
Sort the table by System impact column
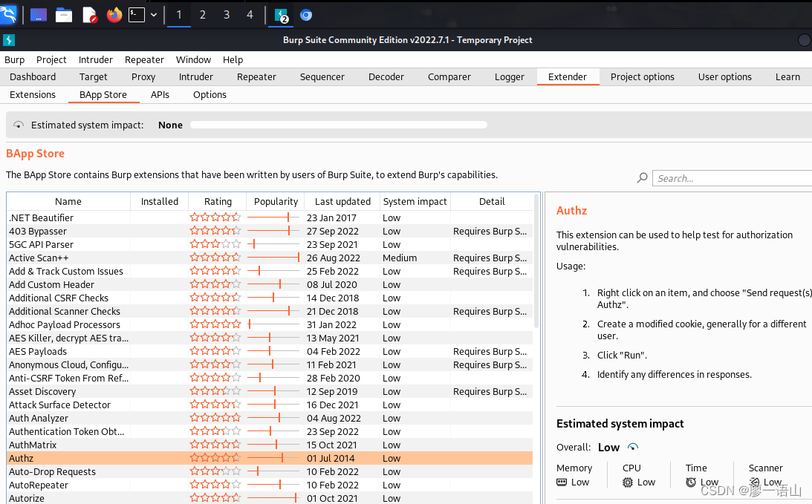pos(415,201)
